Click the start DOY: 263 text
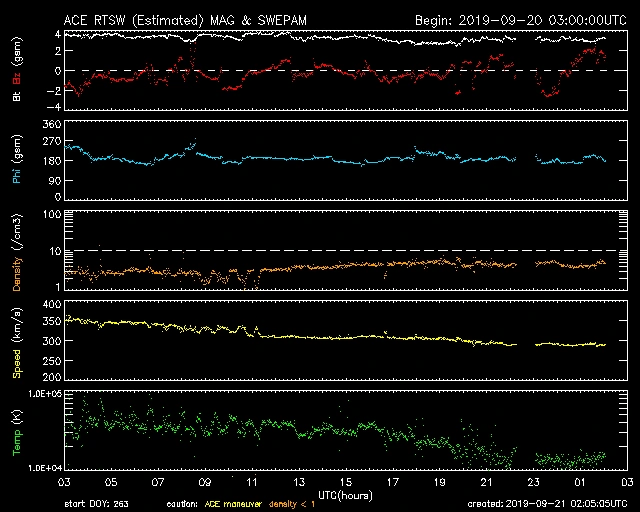This screenshot has width=640, height=512. point(98,504)
